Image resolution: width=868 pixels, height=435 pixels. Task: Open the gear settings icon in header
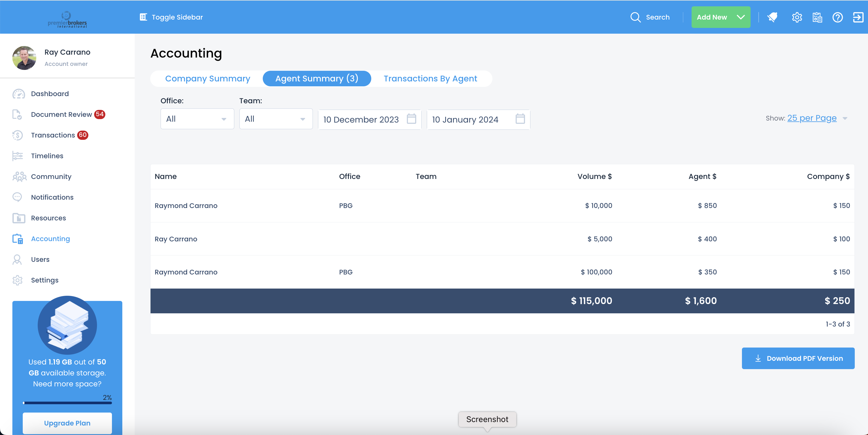pos(797,17)
